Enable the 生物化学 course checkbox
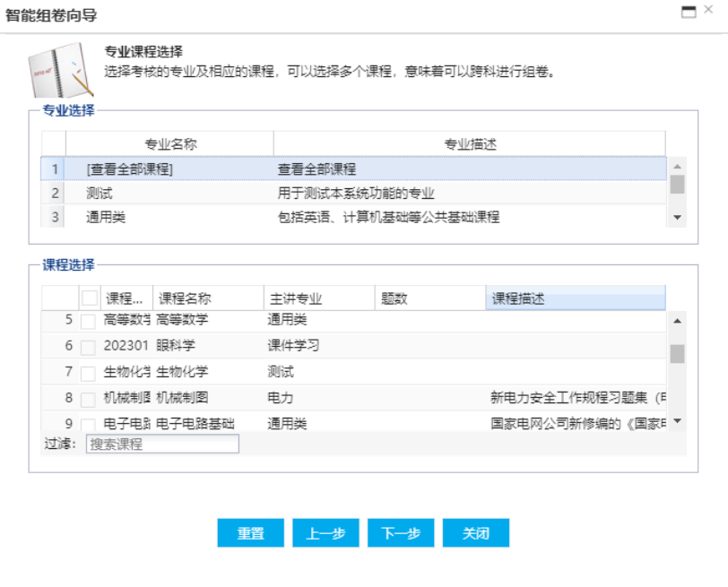Viewport: 728px width, 587px height. (x=88, y=373)
